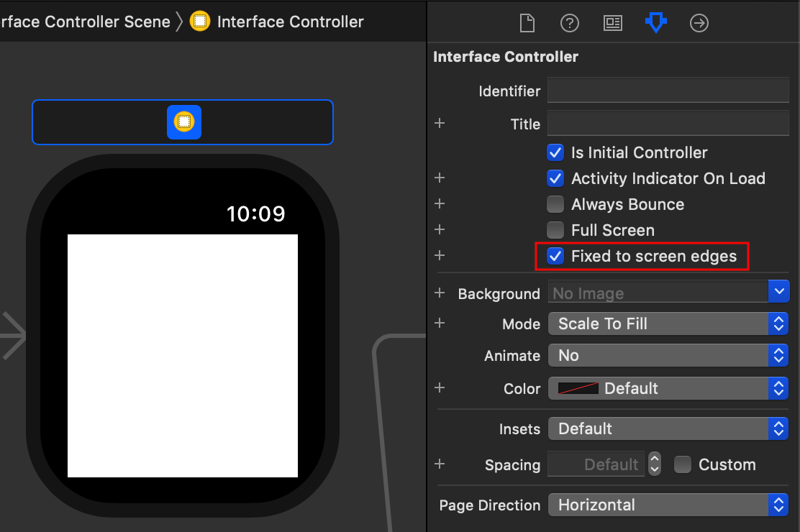Uncheck Activity Indicator On Load
Viewport: 800px width, 532px height.
tap(555, 178)
